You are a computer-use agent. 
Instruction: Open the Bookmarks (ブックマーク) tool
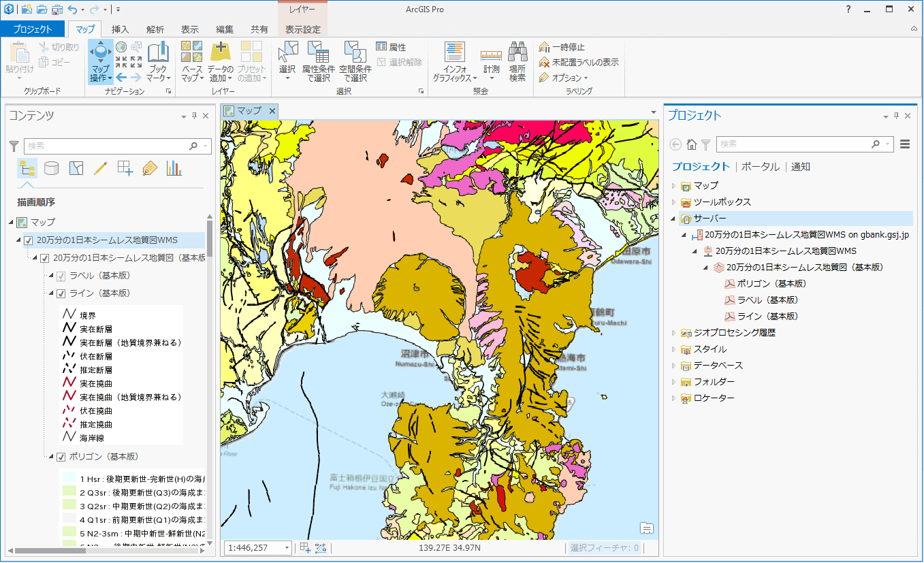pos(158,54)
